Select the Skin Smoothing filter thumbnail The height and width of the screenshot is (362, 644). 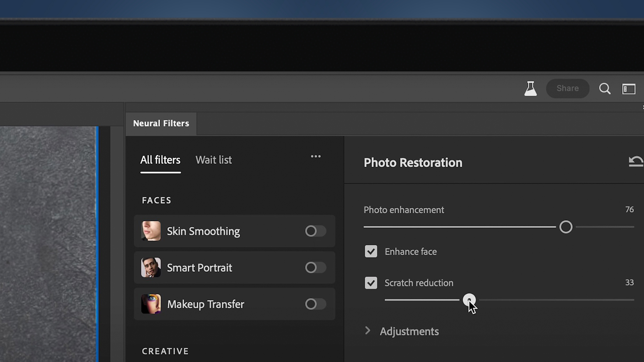coord(151,231)
